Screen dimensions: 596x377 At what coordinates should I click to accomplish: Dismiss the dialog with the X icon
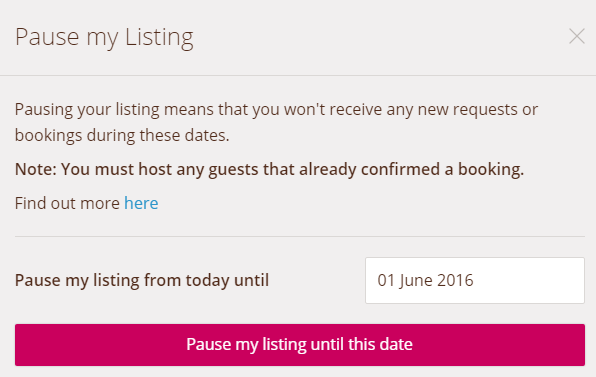(x=577, y=36)
